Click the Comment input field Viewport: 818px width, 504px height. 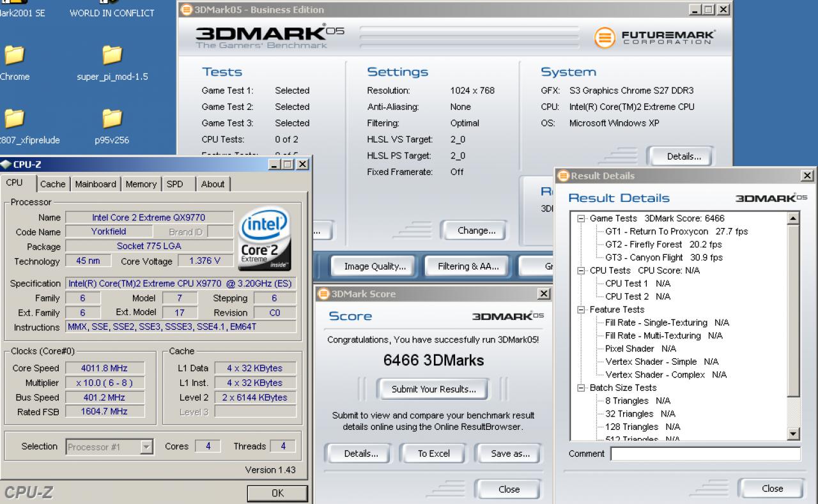pyautogui.click(x=705, y=454)
